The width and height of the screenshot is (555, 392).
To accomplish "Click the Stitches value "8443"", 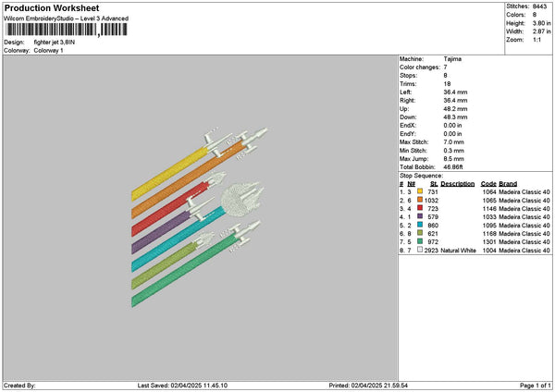I will 539,6.
